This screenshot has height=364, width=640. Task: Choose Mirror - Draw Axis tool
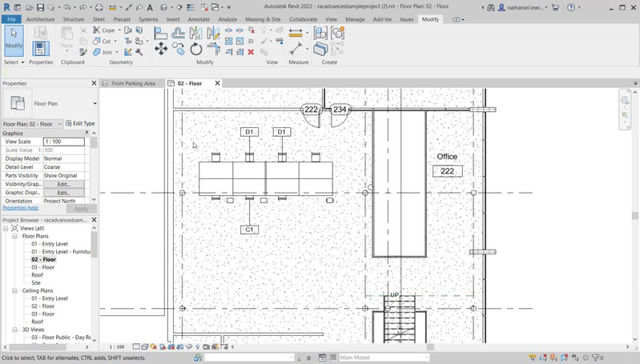click(x=213, y=33)
